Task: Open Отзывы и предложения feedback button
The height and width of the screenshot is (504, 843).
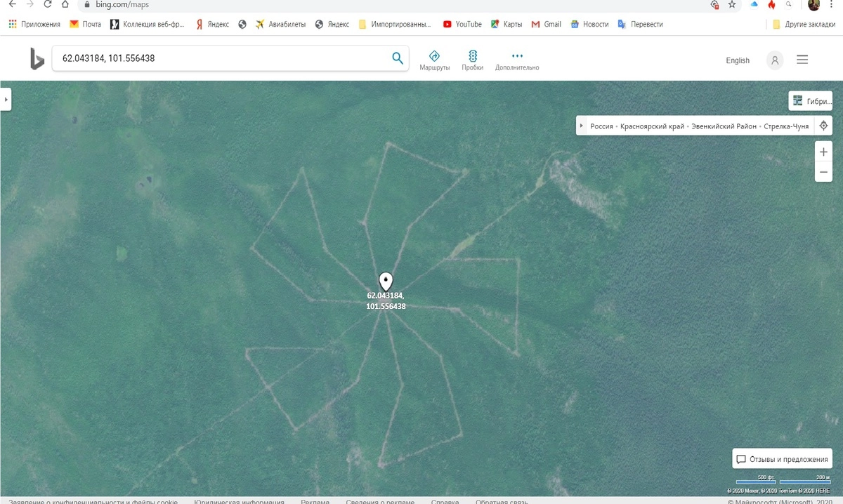Action: (782, 459)
